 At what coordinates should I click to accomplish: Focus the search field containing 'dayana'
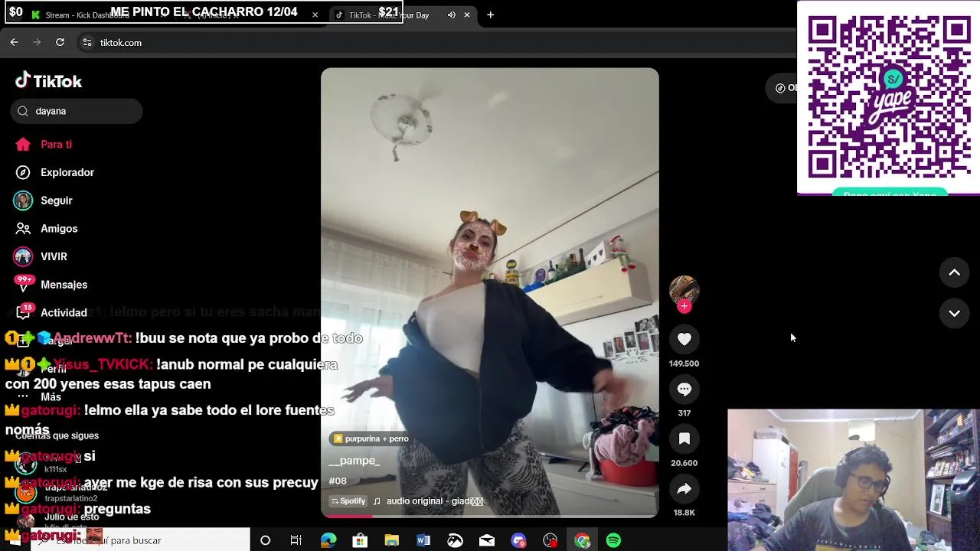tap(77, 111)
